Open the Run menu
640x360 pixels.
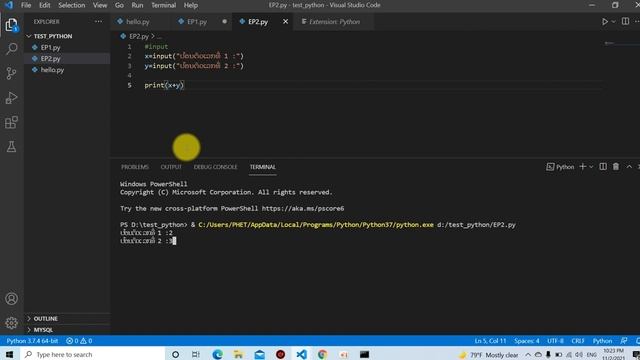[137, 5]
